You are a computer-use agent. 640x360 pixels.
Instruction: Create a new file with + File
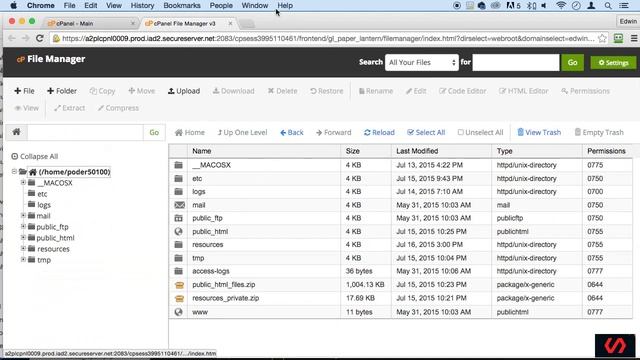[x=24, y=91]
